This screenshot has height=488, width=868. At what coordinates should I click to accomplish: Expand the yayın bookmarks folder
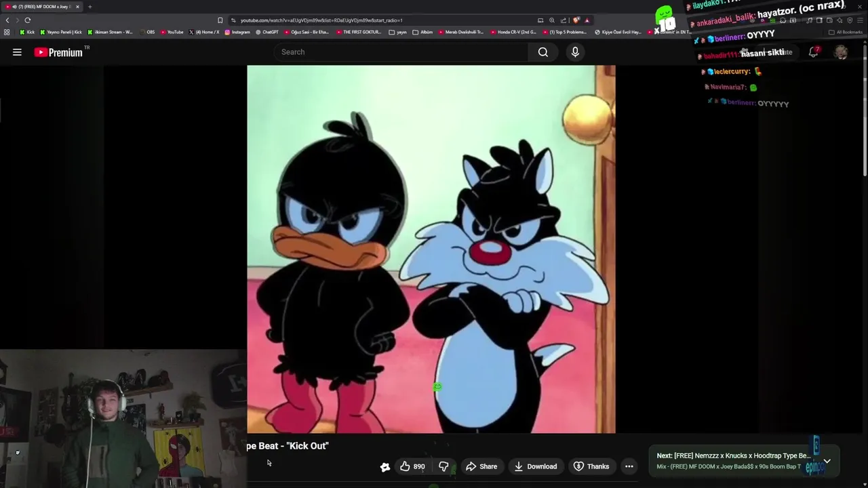[x=397, y=32]
